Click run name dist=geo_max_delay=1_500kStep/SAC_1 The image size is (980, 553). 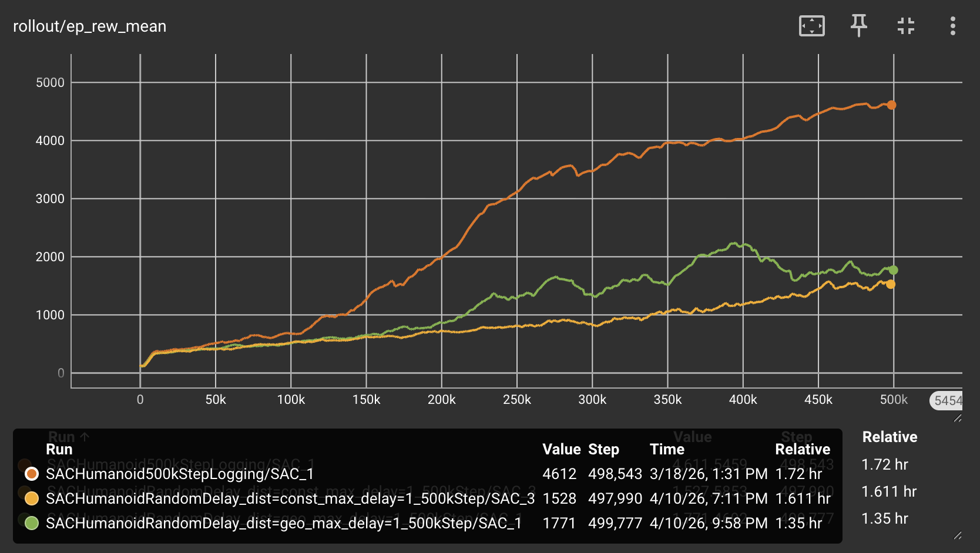point(284,523)
